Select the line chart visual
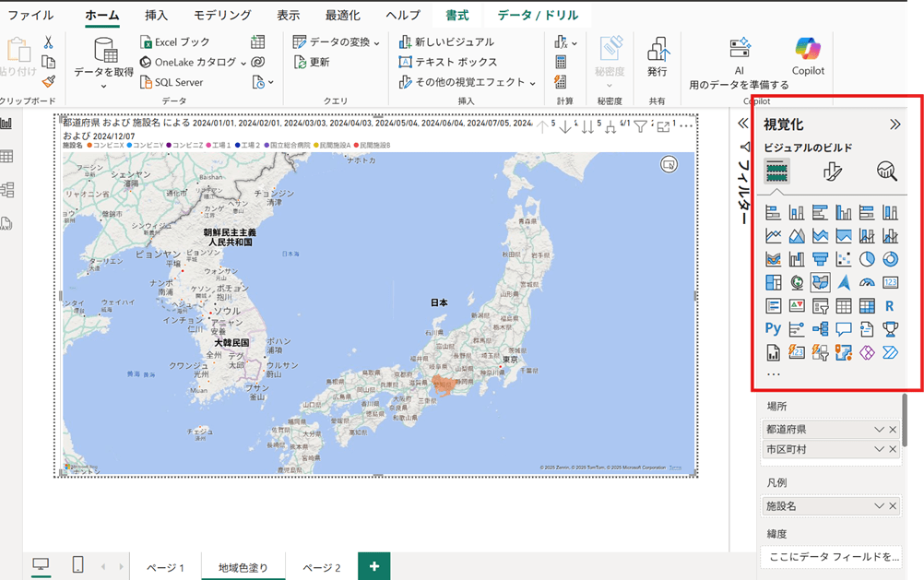The height and width of the screenshot is (580, 924). coord(773,236)
